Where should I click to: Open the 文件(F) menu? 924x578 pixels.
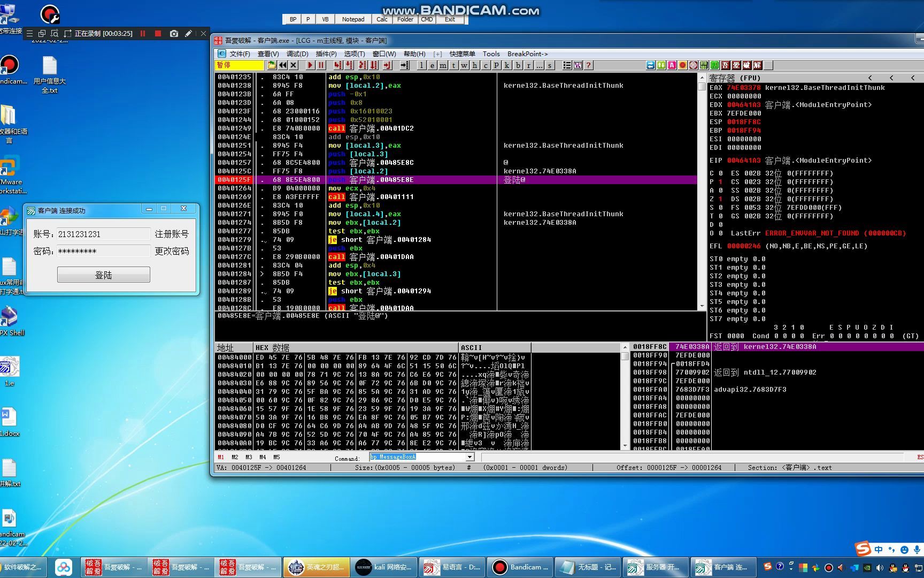240,54
